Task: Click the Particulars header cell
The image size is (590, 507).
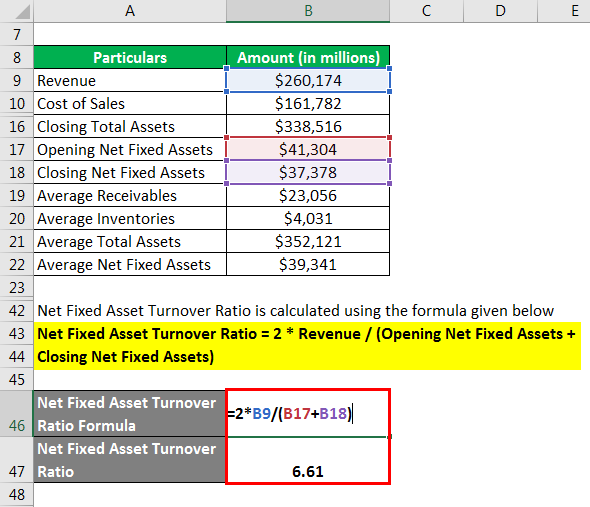Action: (130, 57)
